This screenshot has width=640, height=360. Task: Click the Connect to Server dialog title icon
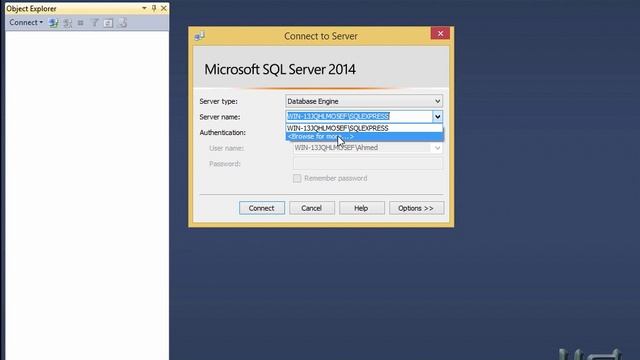(x=199, y=36)
